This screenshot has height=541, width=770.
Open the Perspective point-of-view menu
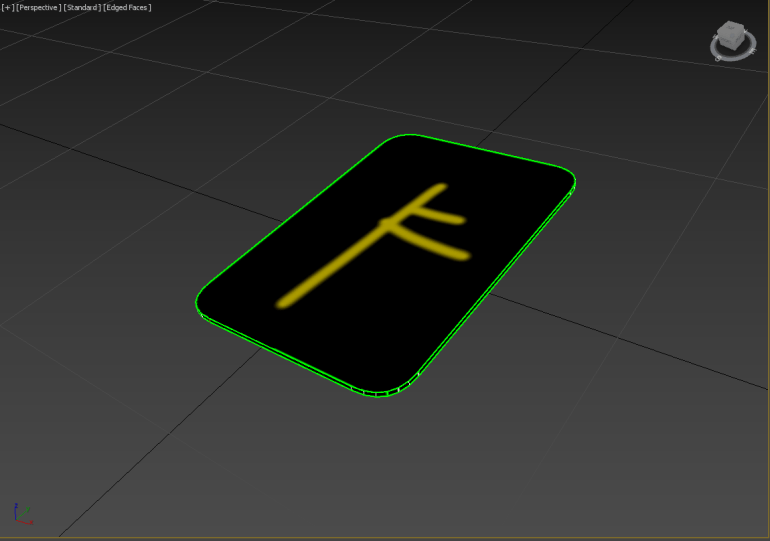(38, 8)
